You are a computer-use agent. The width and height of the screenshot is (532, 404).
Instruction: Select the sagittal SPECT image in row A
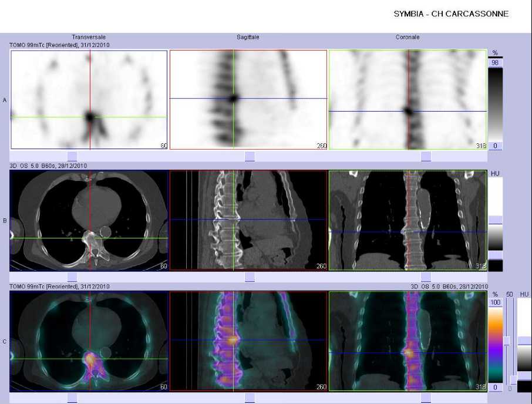pyautogui.click(x=248, y=100)
